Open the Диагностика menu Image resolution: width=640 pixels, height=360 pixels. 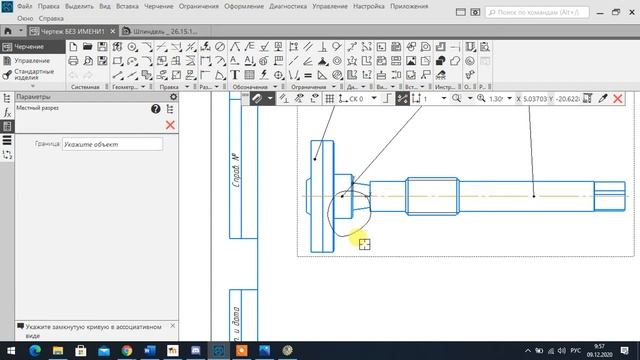click(288, 7)
